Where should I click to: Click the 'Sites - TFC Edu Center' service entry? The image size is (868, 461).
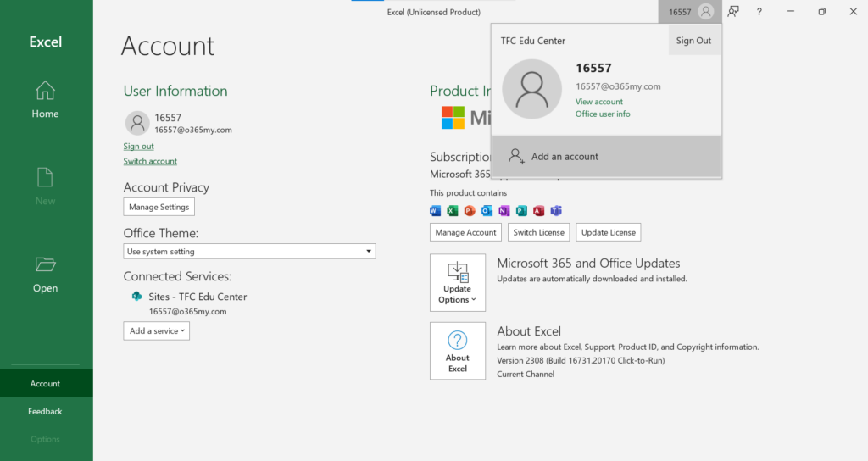pyautogui.click(x=198, y=297)
